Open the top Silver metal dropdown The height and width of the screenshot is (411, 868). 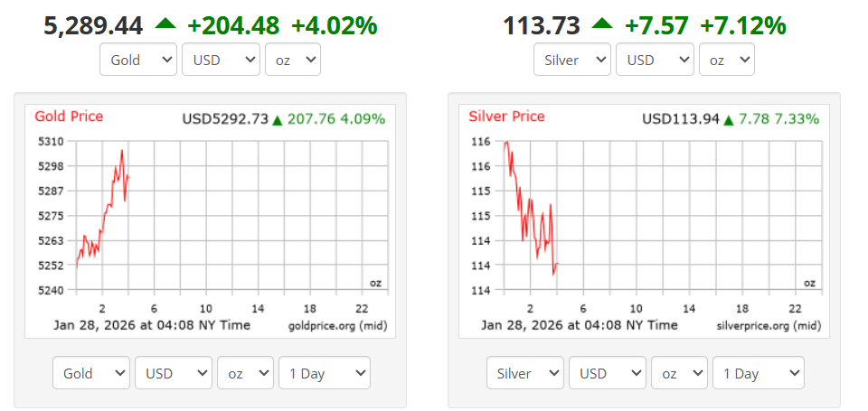(x=572, y=60)
